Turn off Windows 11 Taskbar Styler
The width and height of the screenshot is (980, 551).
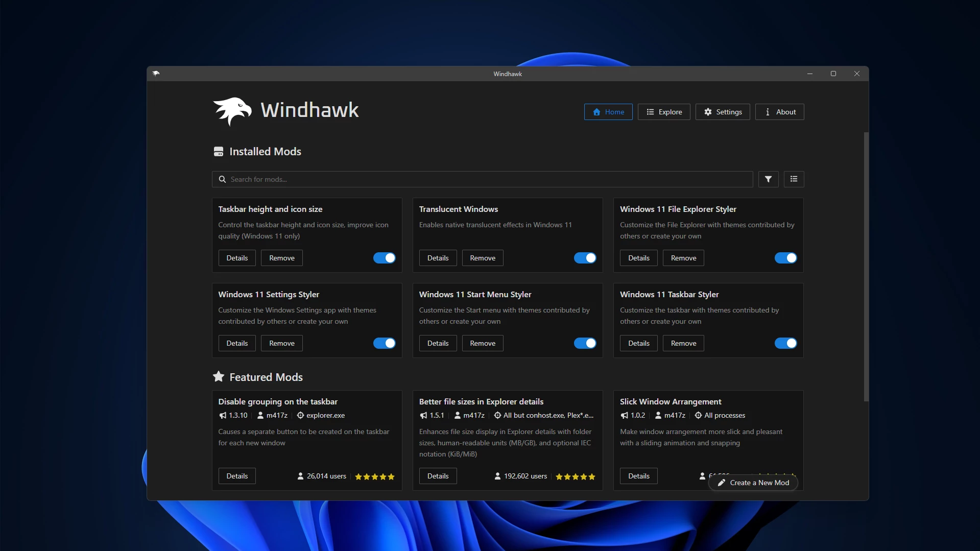coord(786,343)
